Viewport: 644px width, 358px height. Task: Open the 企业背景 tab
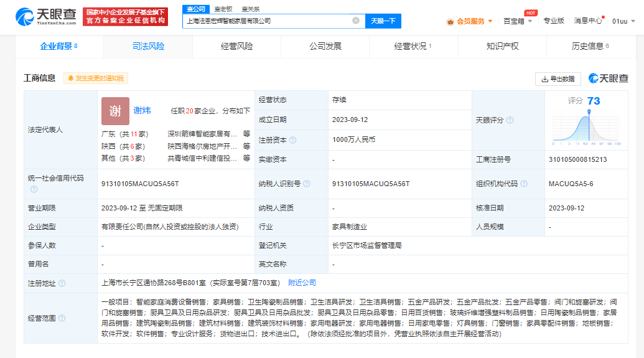(58, 47)
